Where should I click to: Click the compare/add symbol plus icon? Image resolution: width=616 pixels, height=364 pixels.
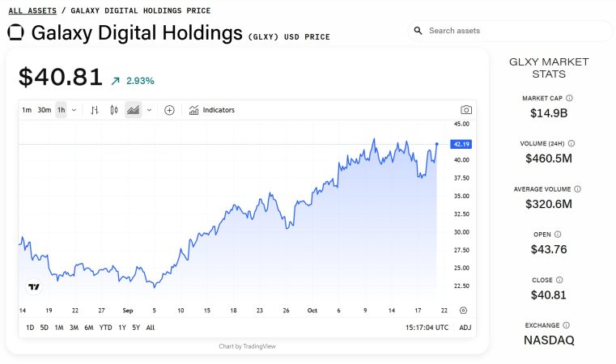click(169, 110)
